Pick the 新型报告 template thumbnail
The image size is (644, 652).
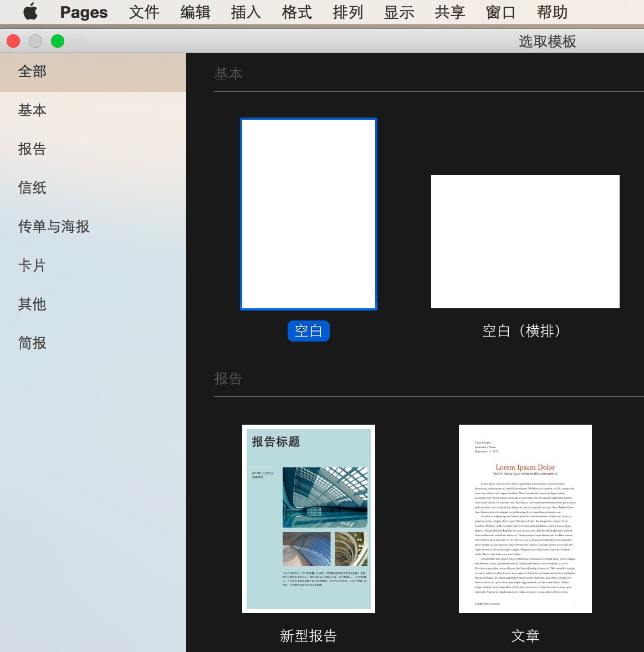308,519
